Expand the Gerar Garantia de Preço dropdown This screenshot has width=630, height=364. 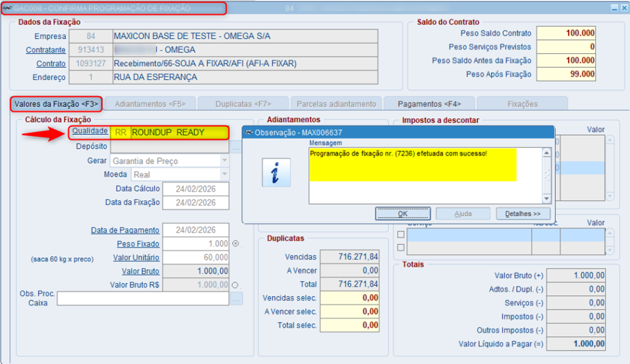click(225, 160)
